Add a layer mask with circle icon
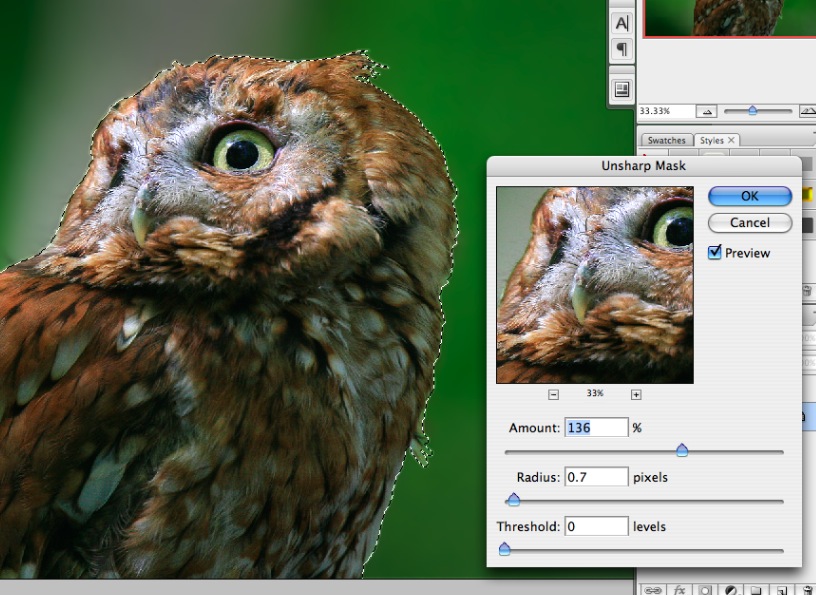This screenshot has height=595, width=816. pyautogui.click(x=705, y=590)
